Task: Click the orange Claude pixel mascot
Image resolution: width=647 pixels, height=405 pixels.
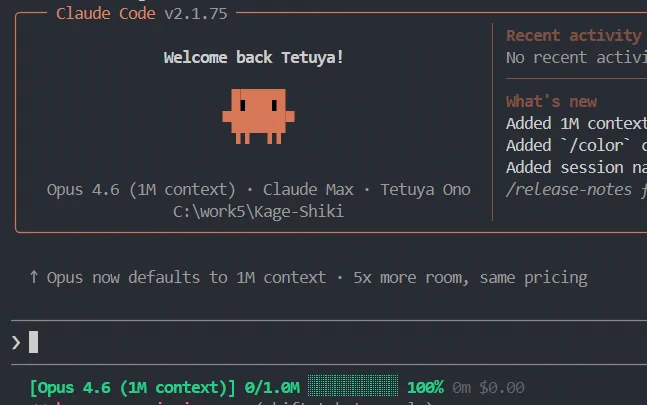Action: (258, 116)
